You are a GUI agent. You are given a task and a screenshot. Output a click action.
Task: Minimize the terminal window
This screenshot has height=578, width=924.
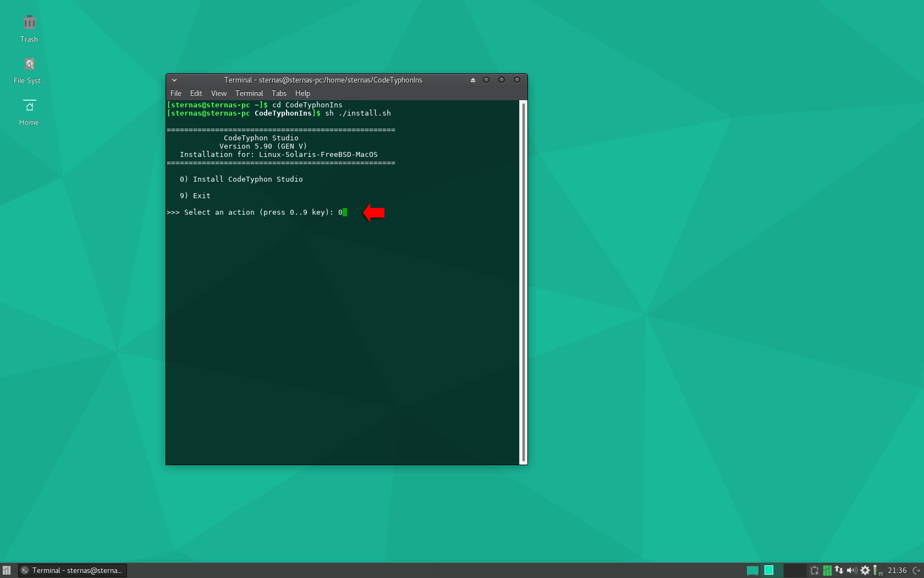pos(486,80)
